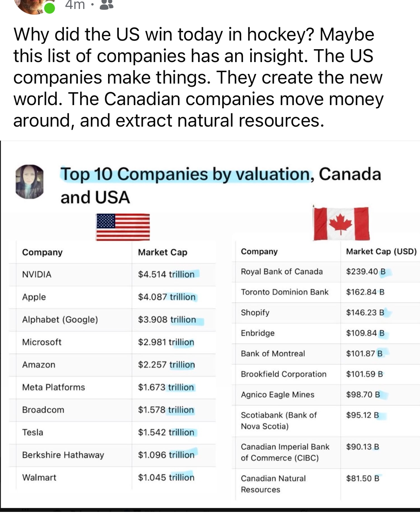Click the "Market Cap (USD)" column header

(x=381, y=251)
